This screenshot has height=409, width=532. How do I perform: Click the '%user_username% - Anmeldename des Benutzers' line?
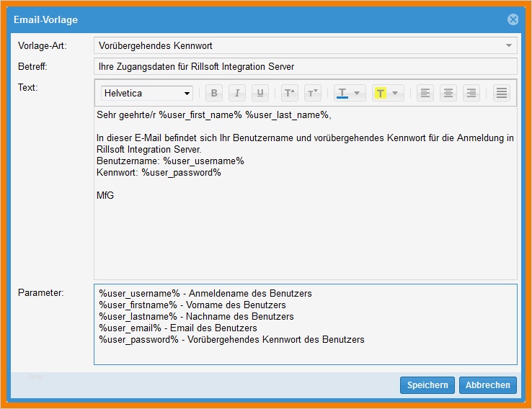pyautogui.click(x=205, y=294)
